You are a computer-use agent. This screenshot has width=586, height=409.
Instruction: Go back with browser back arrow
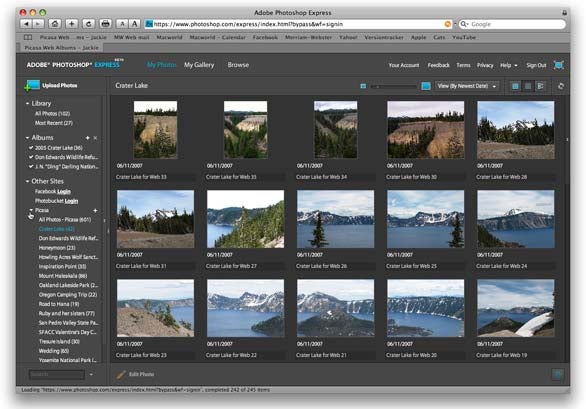pos(26,24)
